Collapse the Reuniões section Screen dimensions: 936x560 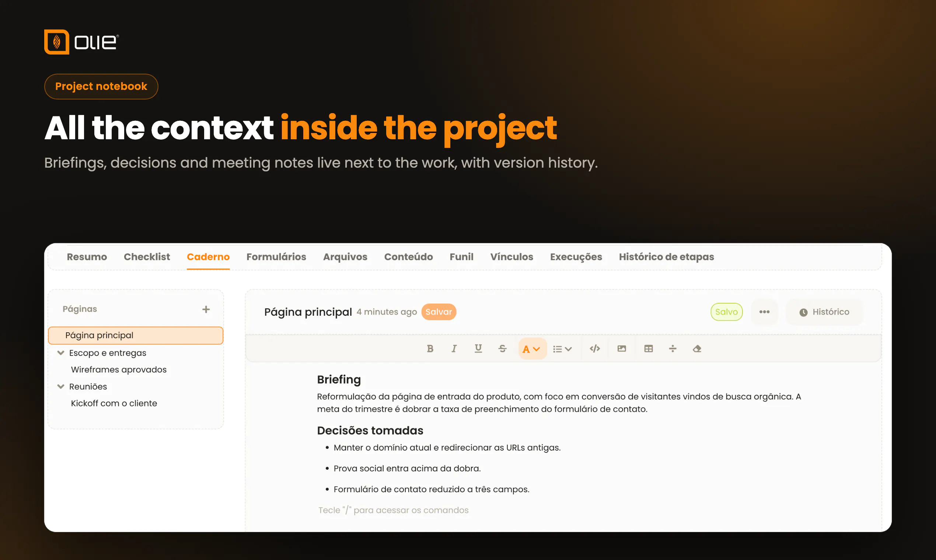[x=61, y=386]
